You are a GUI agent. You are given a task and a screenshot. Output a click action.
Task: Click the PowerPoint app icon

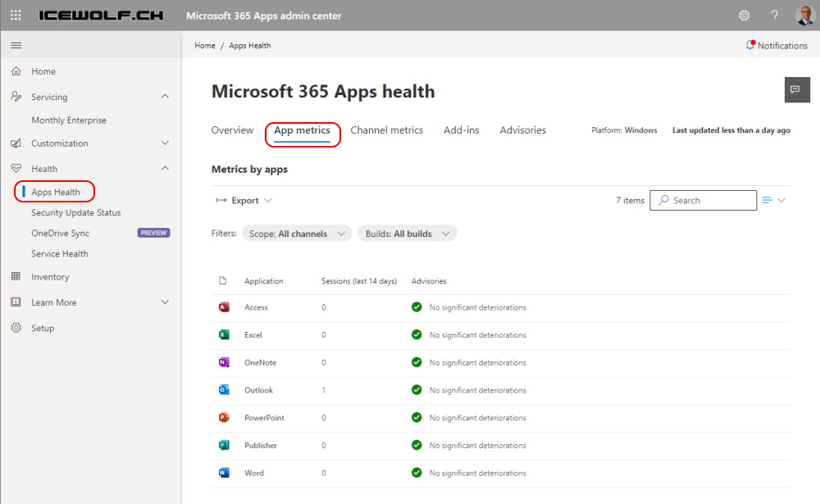click(x=224, y=418)
